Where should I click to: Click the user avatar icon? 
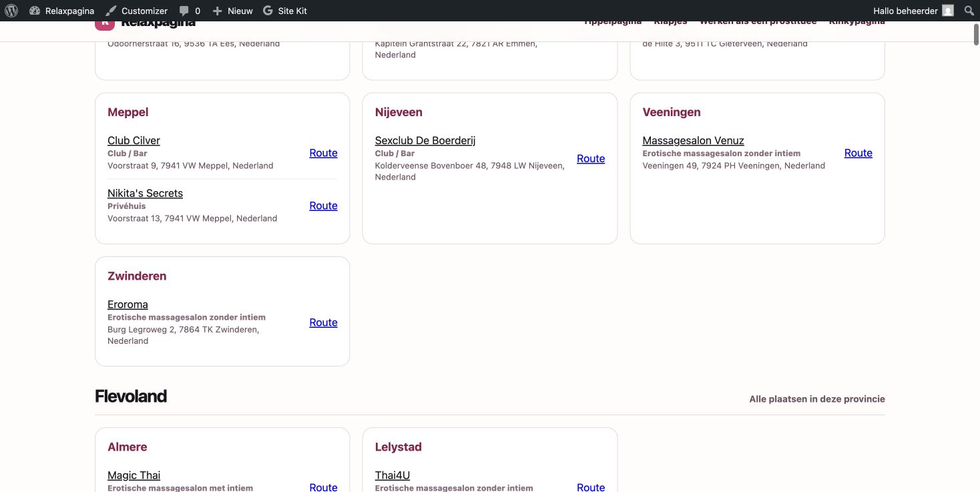tap(948, 11)
